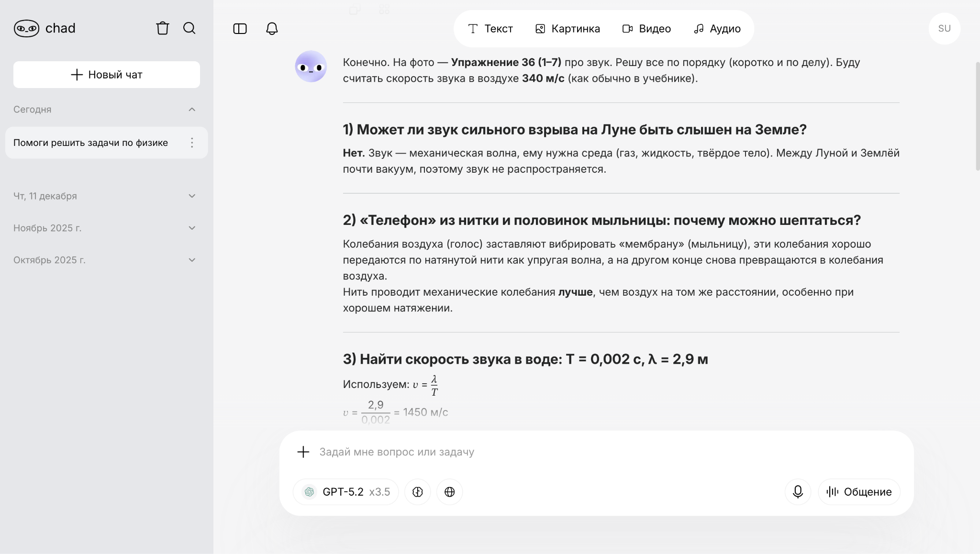Open three-dot menu for physics chat

point(192,143)
